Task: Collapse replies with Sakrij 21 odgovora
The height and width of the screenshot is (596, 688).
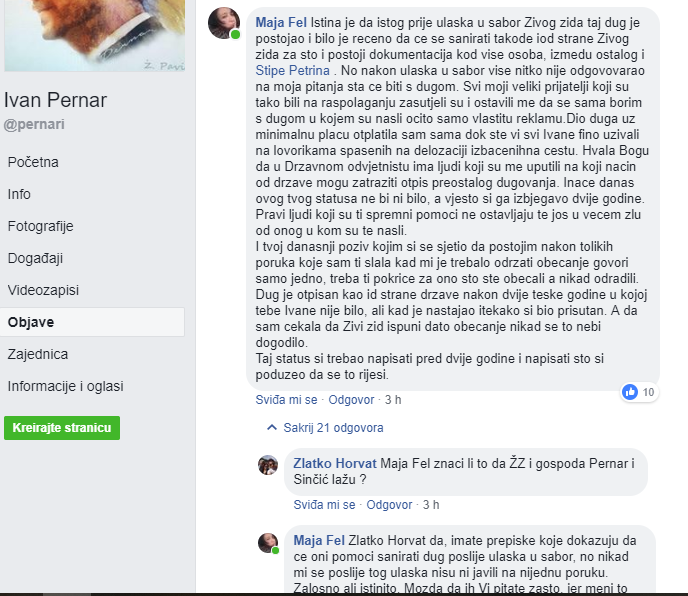Action: coord(333,427)
